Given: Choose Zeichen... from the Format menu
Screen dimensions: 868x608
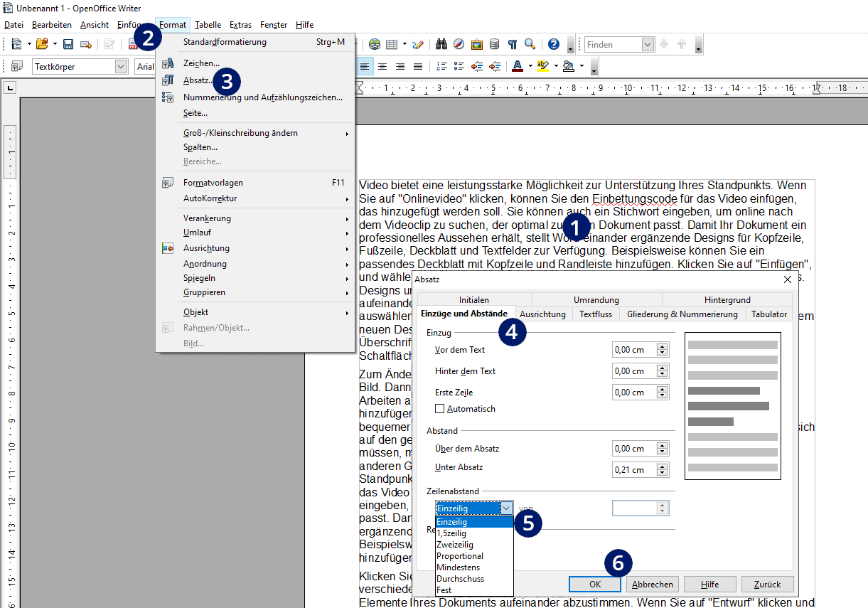Looking at the screenshot, I should pyautogui.click(x=201, y=63).
